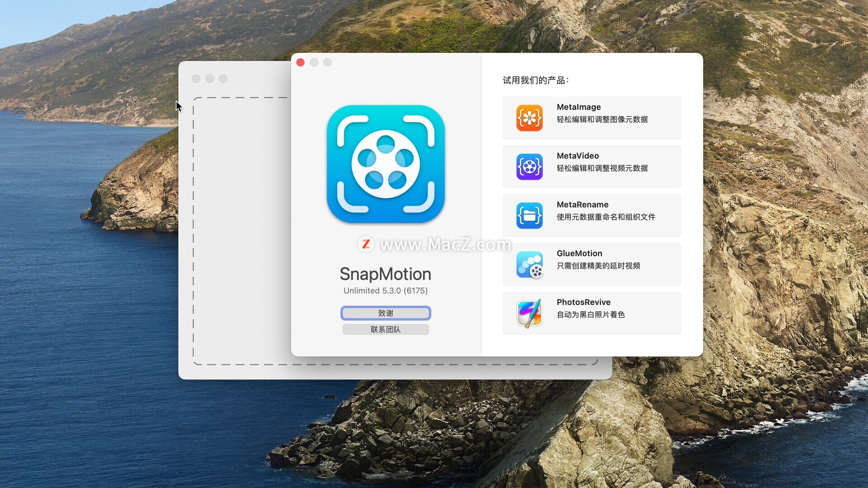Click the large SnapMotion app icon

coord(386,164)
